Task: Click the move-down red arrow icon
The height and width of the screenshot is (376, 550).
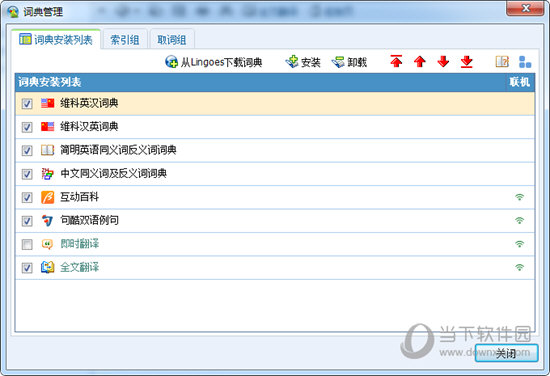Action: (443, 61)
